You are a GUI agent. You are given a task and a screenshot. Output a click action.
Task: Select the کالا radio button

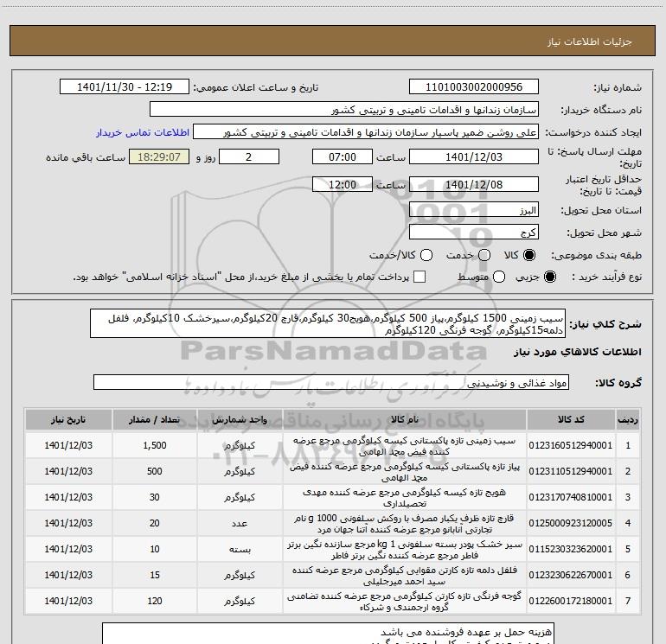point(529,255)
